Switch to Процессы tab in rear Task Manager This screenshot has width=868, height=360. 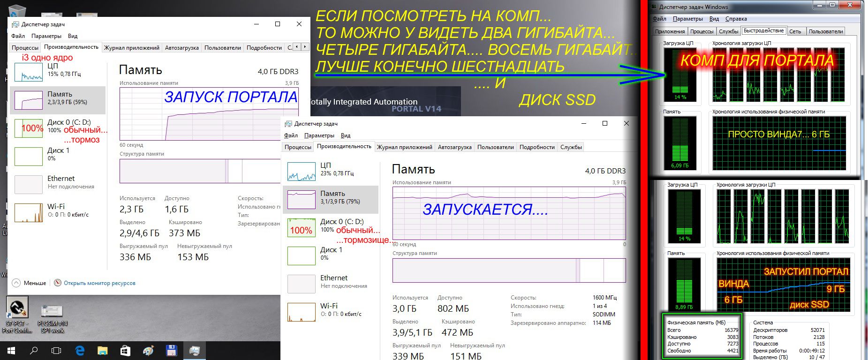pos(25,47)
